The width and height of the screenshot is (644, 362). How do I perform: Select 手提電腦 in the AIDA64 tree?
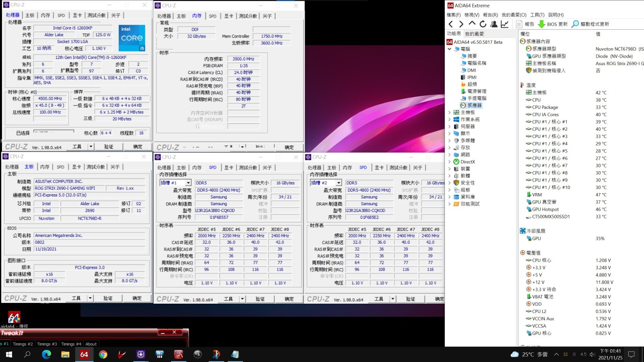coord(477,98)
